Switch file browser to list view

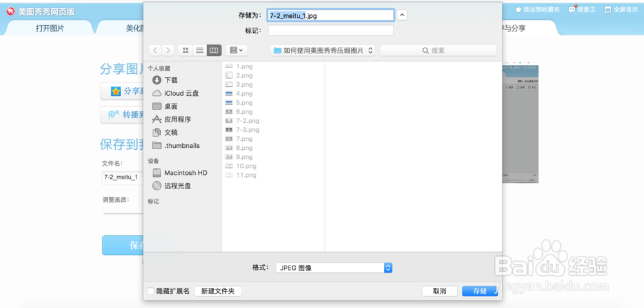pyautogui.click(x=200, y=50)
